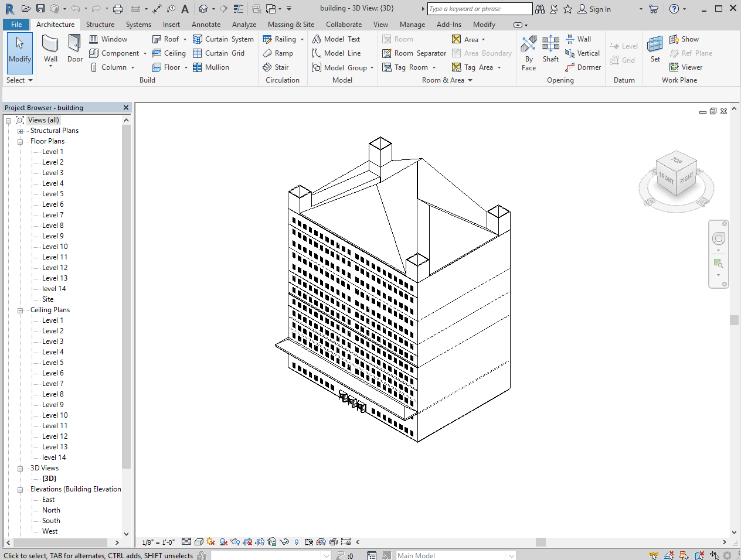Collapse the Elevations (Building Elevation) node
The height and width of the screenshot is (560, 741).
tap(20, 490)
